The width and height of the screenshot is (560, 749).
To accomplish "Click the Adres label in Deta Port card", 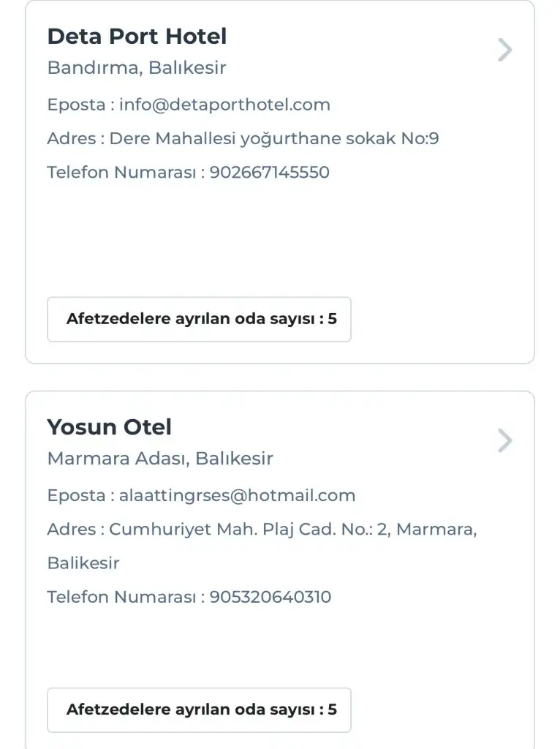I will point(71,138).
